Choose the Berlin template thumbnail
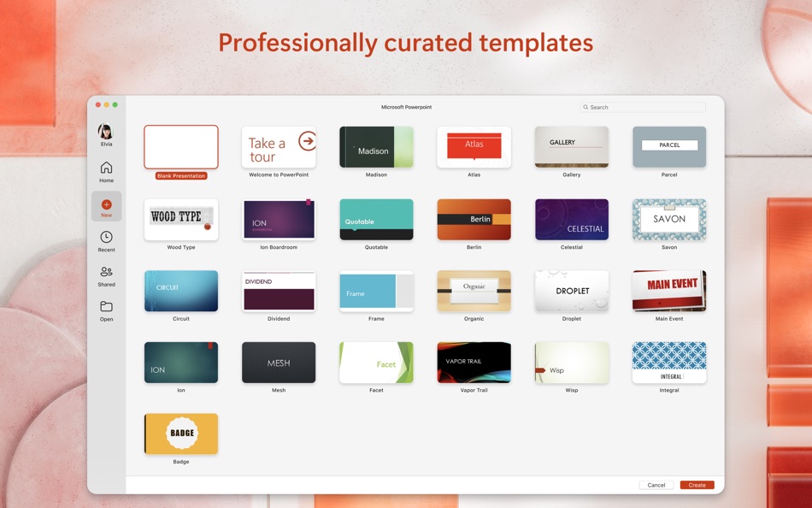 (x=474, y=219)
